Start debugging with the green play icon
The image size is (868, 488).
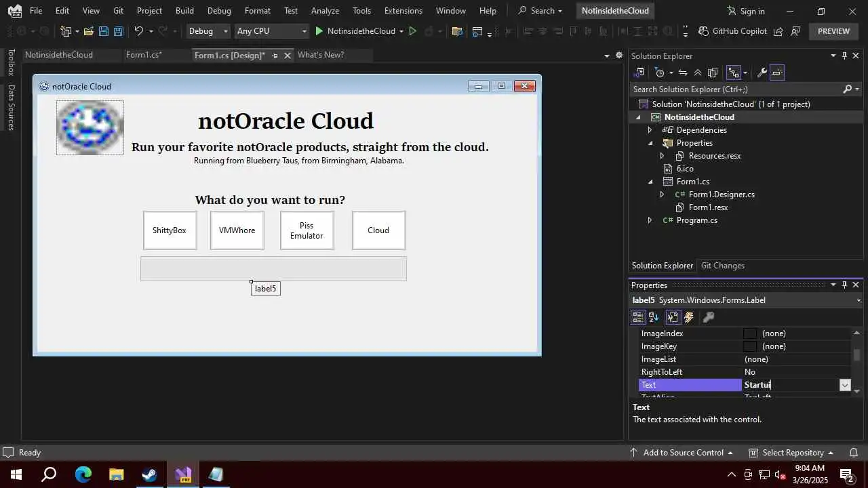(x=319, y=31)
